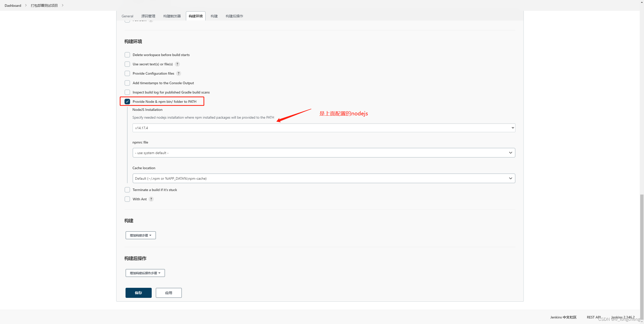
Task: Select 构建环境 tab
Action: pos(196,16)
